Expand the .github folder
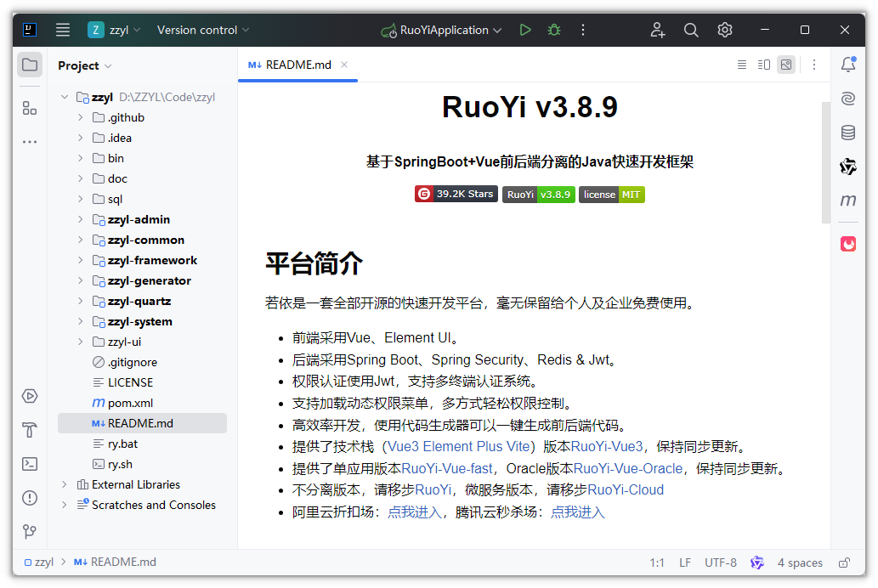Image resolution: width=878 pixels, height=588 pixels. [x=81, y=117]
